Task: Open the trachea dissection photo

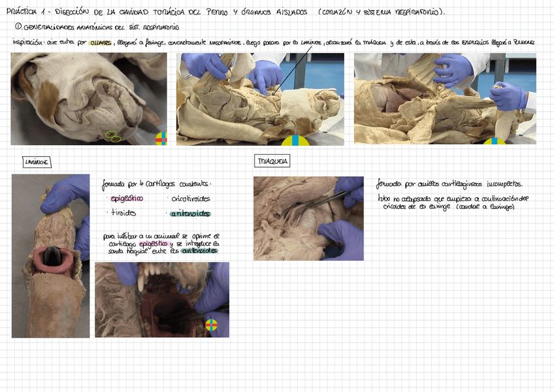Action: click(308, 219)
